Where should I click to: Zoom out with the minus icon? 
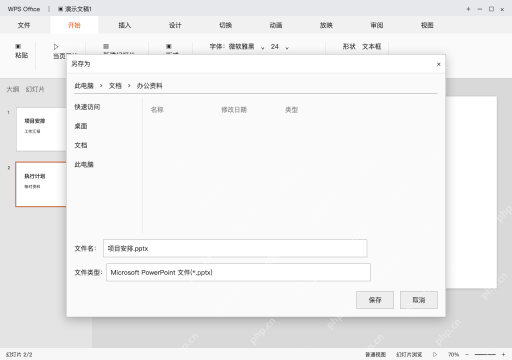[467, 354]
